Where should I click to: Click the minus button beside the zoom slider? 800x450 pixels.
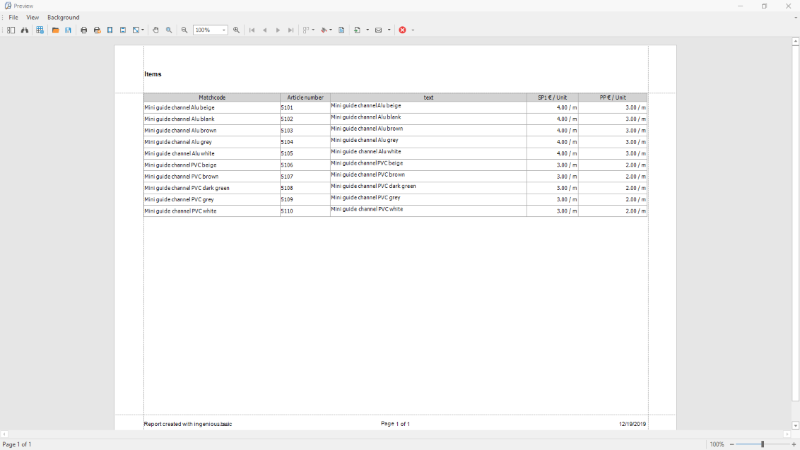(x=732, y=444)
